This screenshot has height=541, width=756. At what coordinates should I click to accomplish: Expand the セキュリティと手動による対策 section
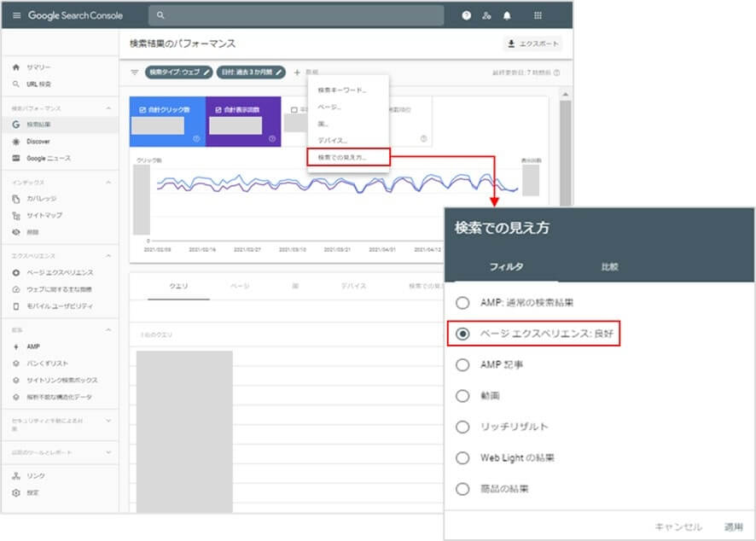[x=108, y=420]
